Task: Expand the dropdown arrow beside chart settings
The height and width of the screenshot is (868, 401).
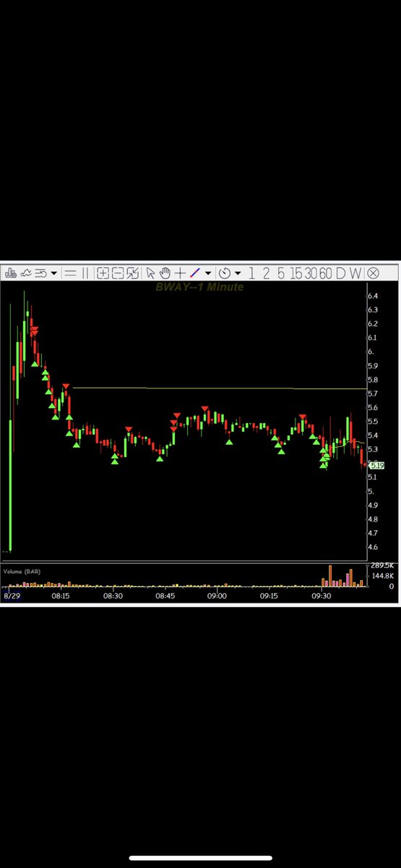Action: [54, 273]
